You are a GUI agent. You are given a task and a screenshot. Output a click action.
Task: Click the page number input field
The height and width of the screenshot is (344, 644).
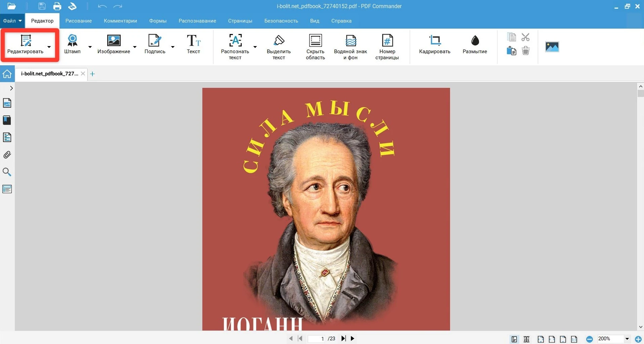[x=317, y=339]
